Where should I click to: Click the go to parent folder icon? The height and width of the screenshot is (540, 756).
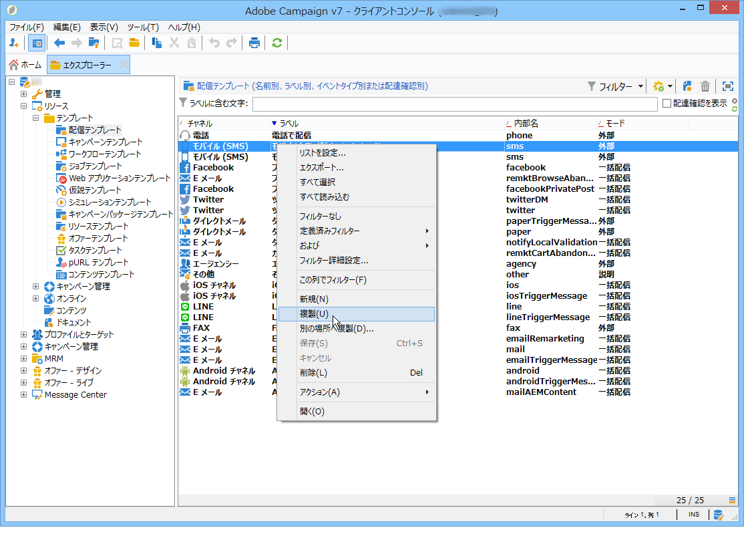click(94, 43)
